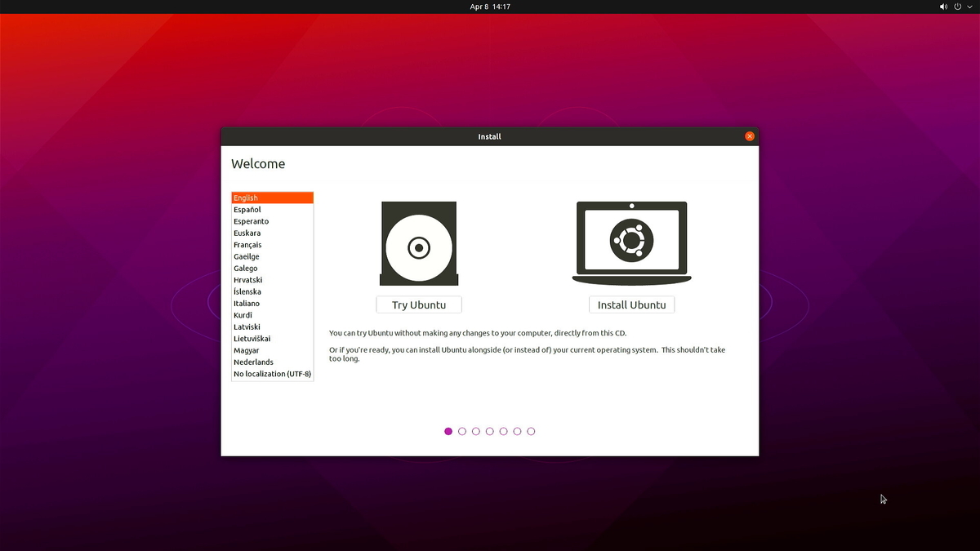Open the clock showing Apr 8 14:17
The image size is (980, 551).
tap(490, 7)
